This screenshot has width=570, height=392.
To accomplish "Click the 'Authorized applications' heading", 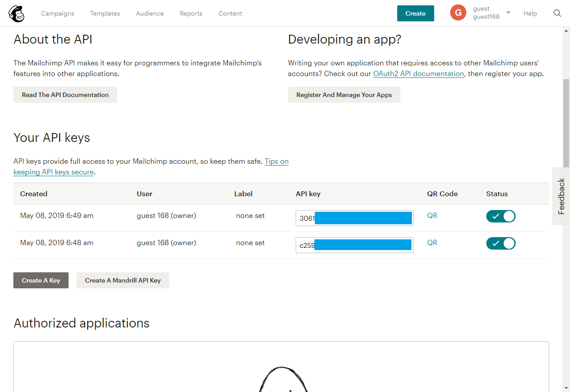I will pyautogui.click(x=81, y=323).
